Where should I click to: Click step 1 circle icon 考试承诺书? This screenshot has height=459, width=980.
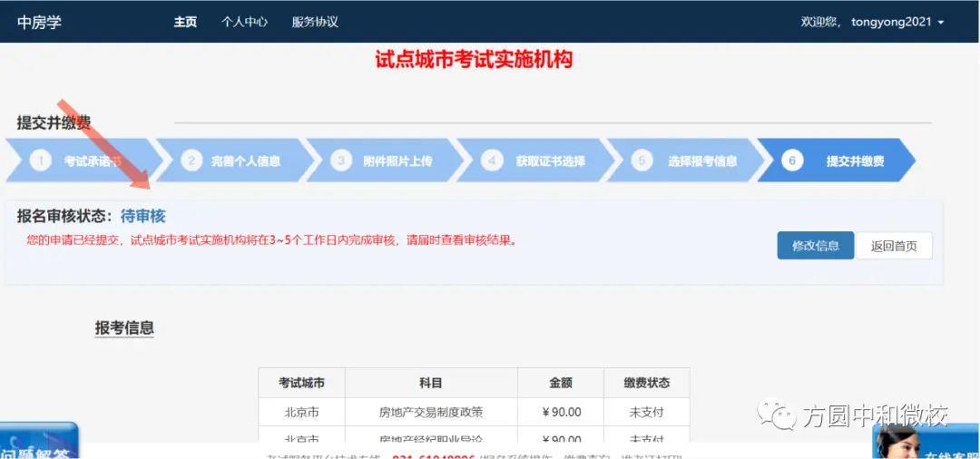40,161
